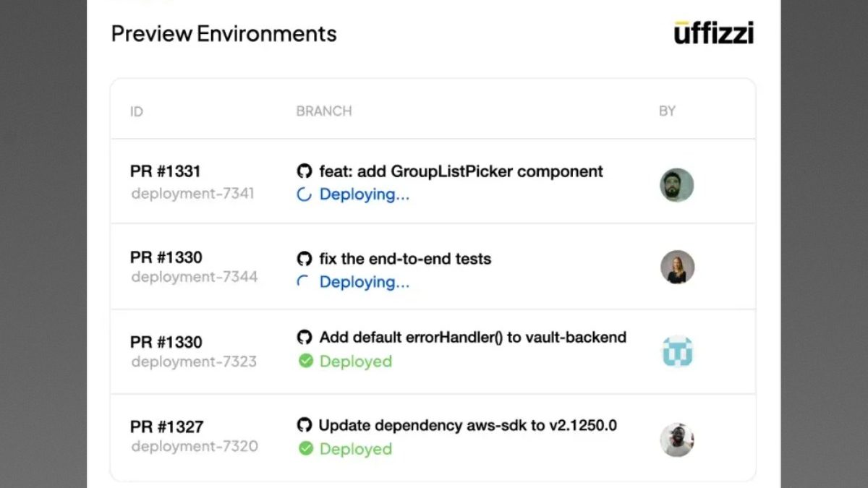Viewport: 868px width, 488px height.
Task: Open author avatar for PR #1331
Action: (x=677, y=185)
